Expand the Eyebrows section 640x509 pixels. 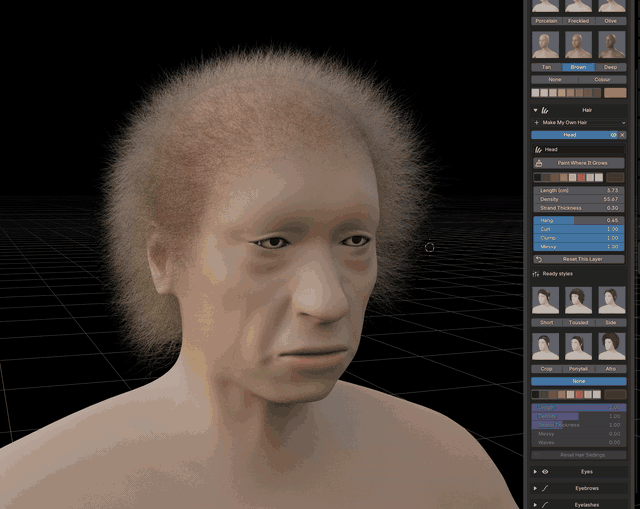(x=535, y=488)
